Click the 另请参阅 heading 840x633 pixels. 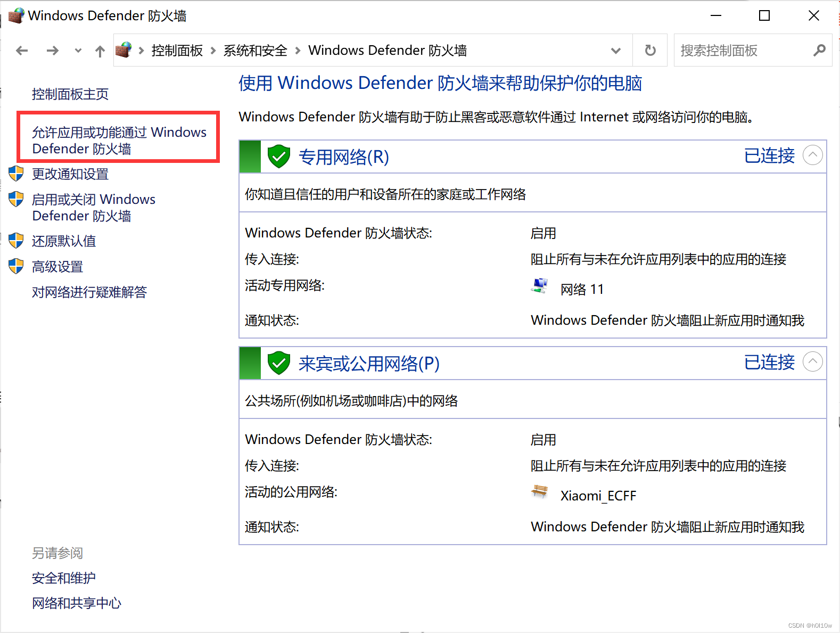(x=57, y=553)
